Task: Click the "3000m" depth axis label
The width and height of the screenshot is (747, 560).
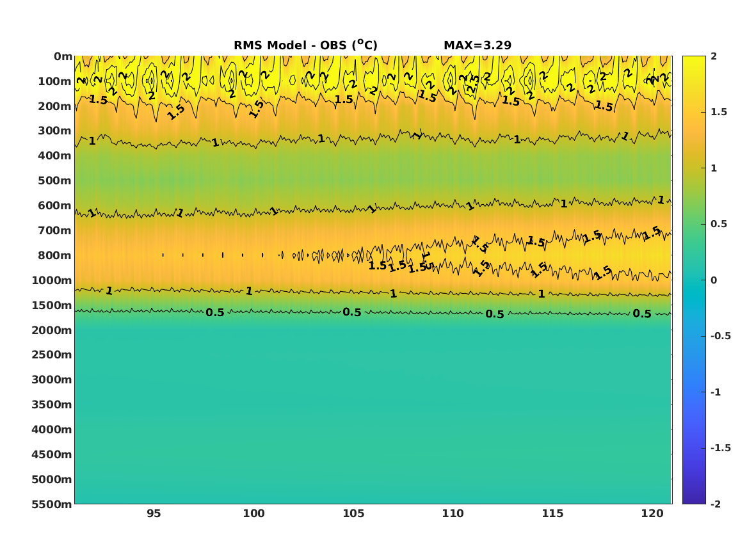Action: (52, 380)
